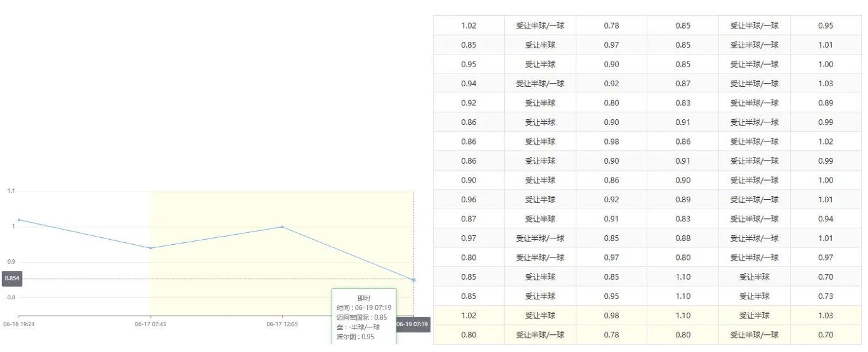868x352 pixels.
Task: Click the 06-17 12:05 x-axis label
Action: point(282,324)
